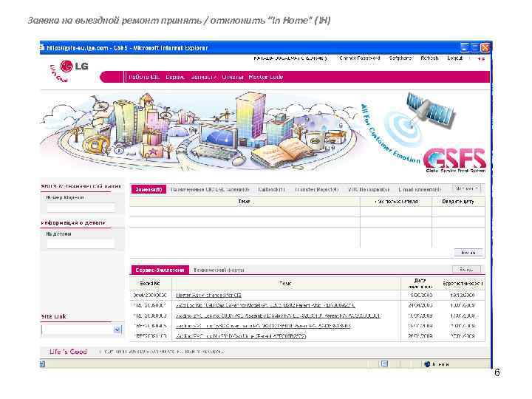Image resolution: width=532 pixels, height=399 pixels.
Task: Click the Refresh link
Action: [x=429, y=58]
